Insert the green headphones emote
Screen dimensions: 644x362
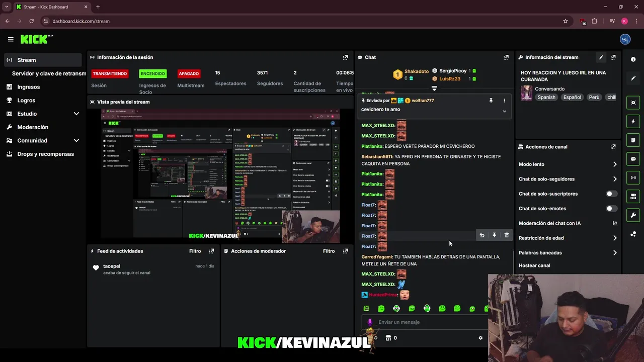click(x=427, y=308)
